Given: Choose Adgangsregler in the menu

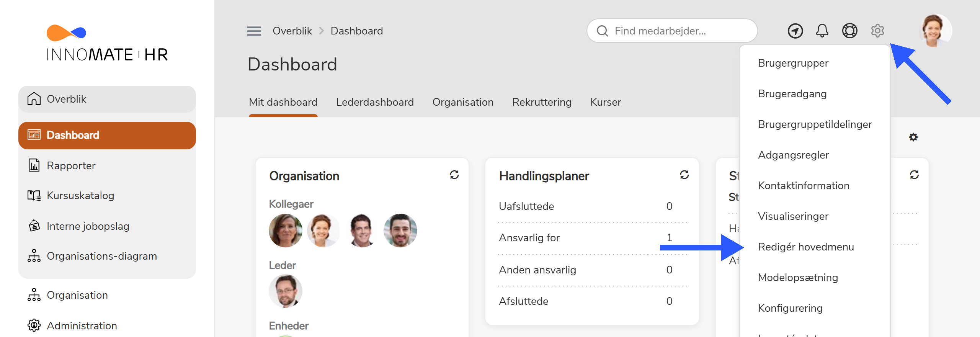Looking at the screenshot, I should pyautogui.click(x=815, y=155).
